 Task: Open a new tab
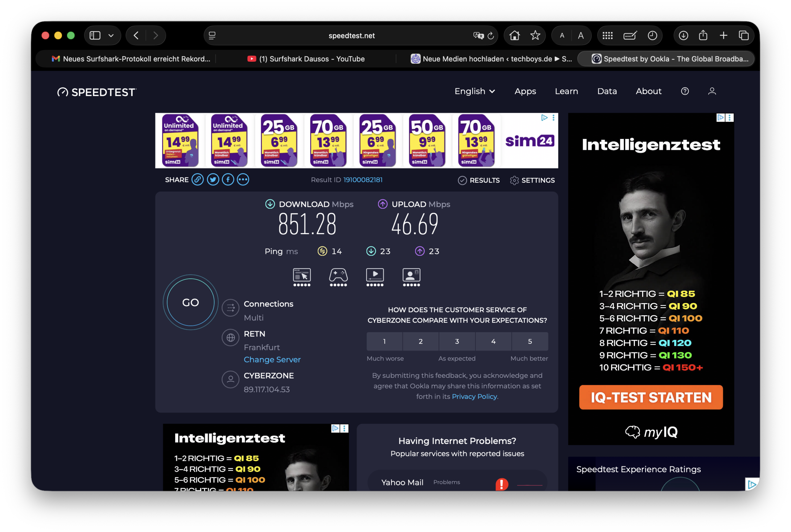(723, 35)
